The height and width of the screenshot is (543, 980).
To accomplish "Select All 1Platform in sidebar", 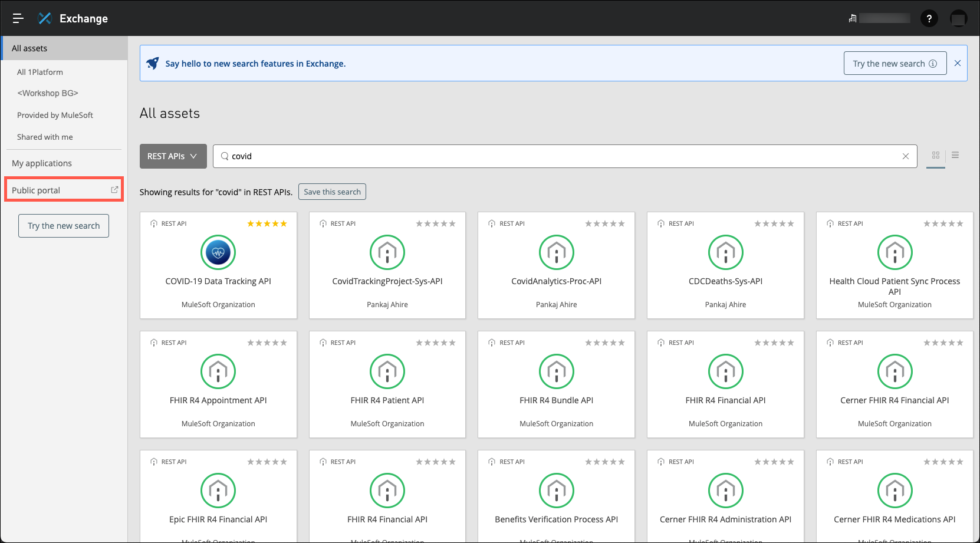I will (40, 72).
